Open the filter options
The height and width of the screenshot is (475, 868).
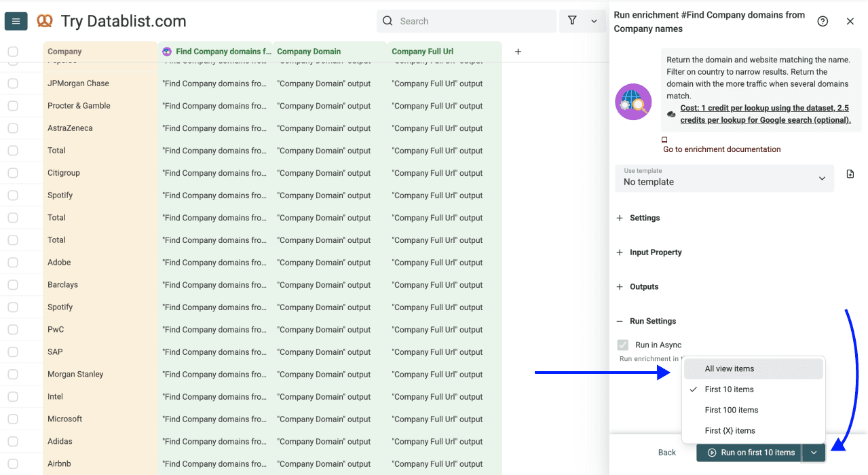pyautogui.click(x=571, y=21)
